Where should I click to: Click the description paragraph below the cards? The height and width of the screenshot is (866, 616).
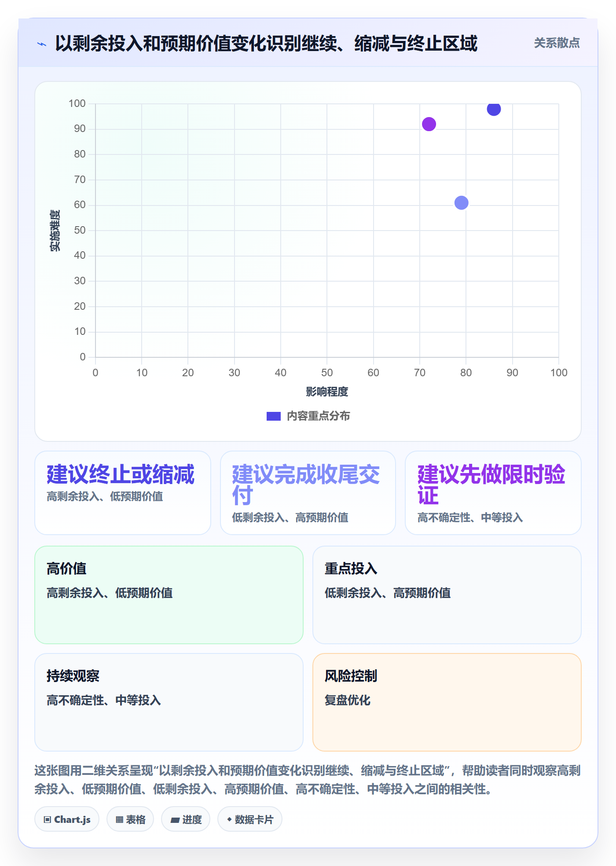[308, 780]
